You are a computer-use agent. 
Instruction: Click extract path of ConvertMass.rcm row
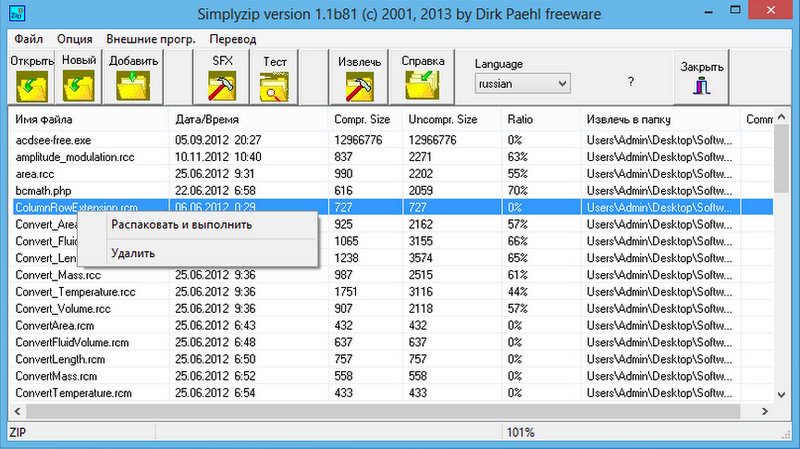[x=659, y=376]
